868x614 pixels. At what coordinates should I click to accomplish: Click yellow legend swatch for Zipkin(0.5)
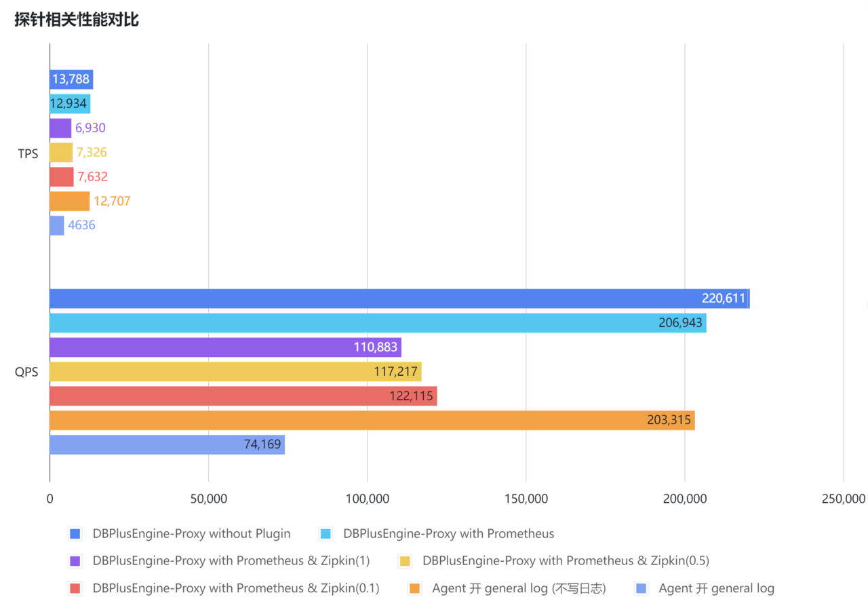(405, 561)
